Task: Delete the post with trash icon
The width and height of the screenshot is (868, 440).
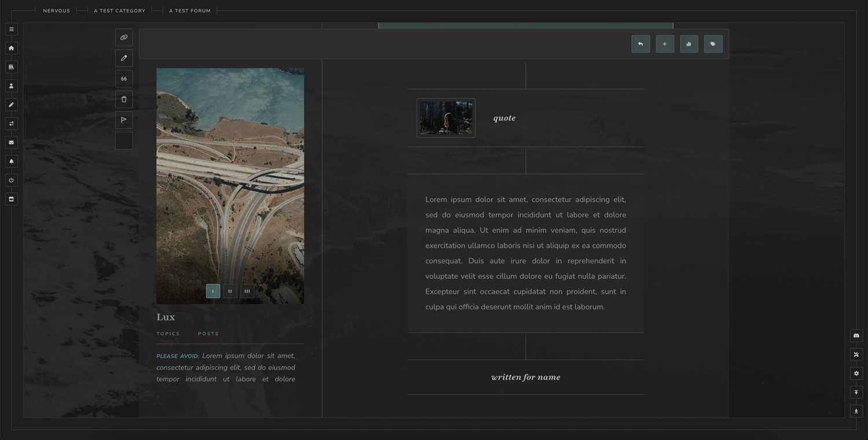Action: tap(124, 99)
